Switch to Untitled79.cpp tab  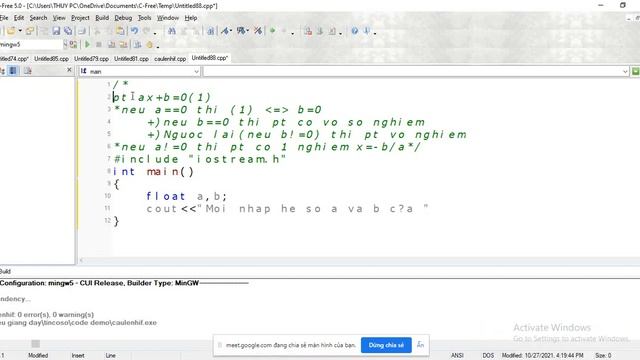point(91,59)
